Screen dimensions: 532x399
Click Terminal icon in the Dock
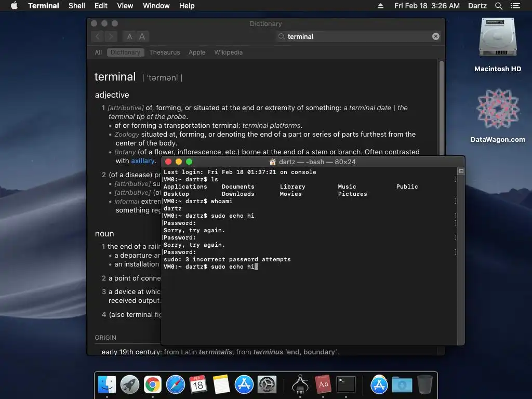pyautogui.click(x=345, y=384)
